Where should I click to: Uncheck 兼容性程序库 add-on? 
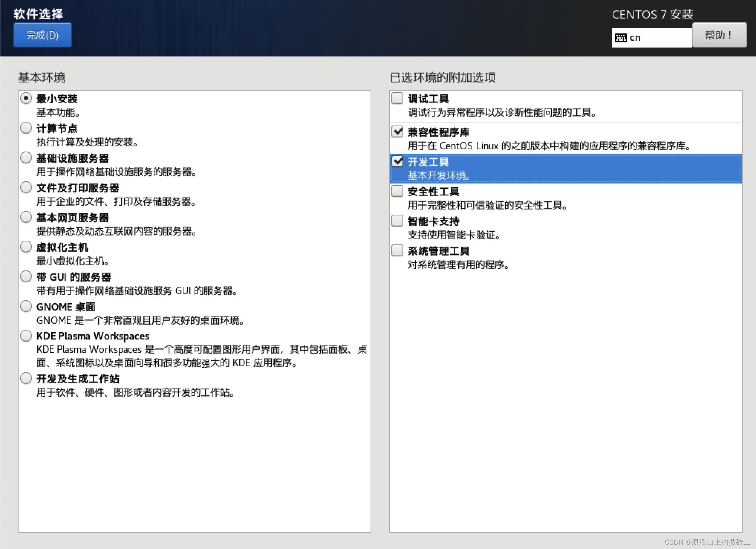coord(397,131)
